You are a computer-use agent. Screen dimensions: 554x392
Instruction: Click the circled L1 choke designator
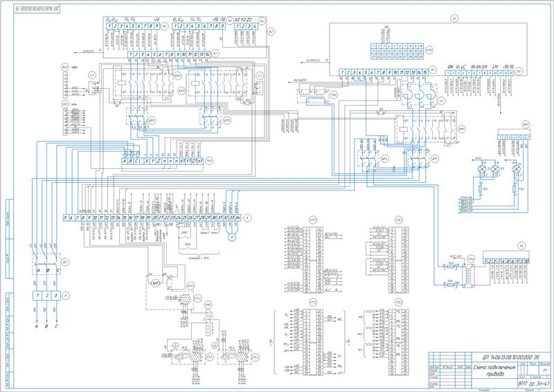pyautogui.click(x=442, y=100)
